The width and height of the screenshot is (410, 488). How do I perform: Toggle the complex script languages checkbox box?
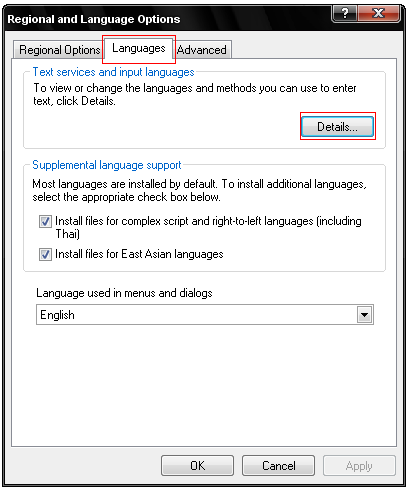(x=45, y=221)
